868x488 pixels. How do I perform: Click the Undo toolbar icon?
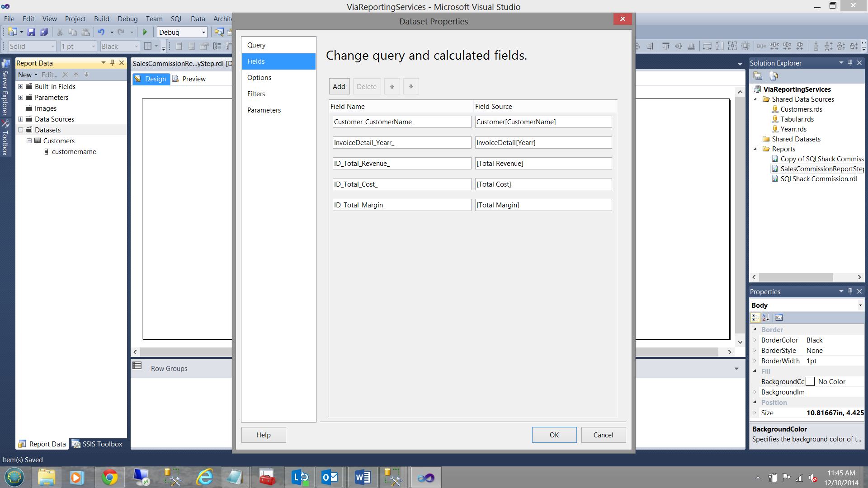click(101, 32)
